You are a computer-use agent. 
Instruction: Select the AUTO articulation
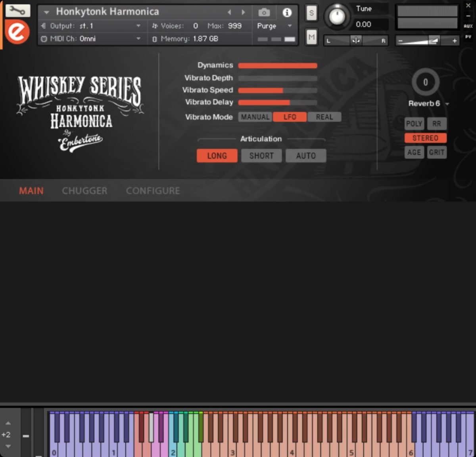pyautogui.click(x=306, y=156)
